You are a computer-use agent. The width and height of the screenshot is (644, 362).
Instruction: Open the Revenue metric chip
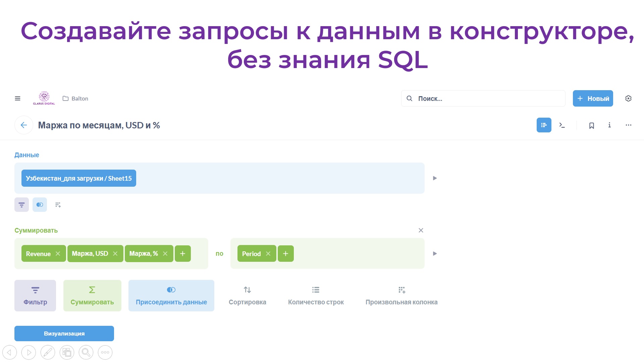pos(38,254)
